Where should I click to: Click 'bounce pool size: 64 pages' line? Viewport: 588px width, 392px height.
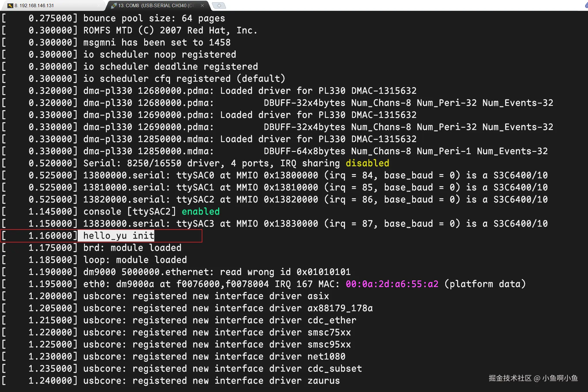pos(154,18)
